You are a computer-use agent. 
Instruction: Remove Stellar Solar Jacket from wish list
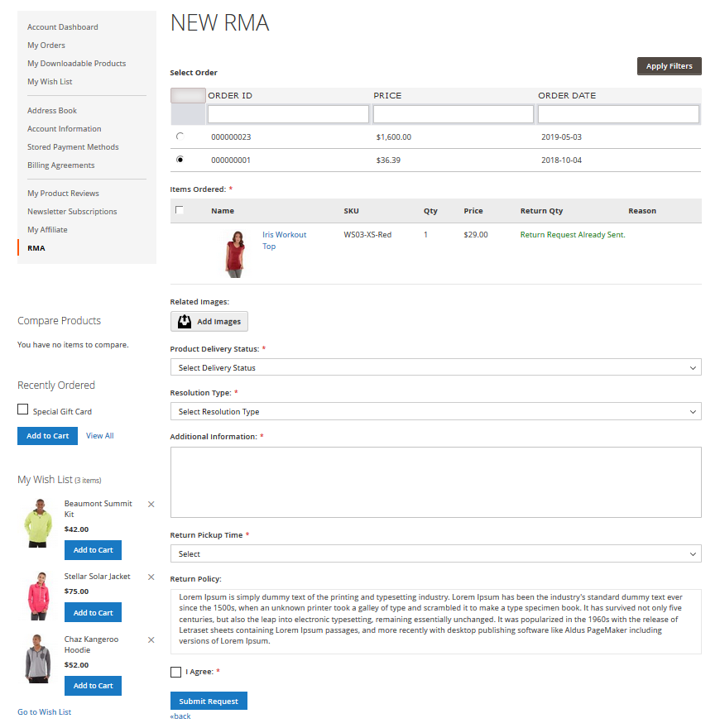151,577
